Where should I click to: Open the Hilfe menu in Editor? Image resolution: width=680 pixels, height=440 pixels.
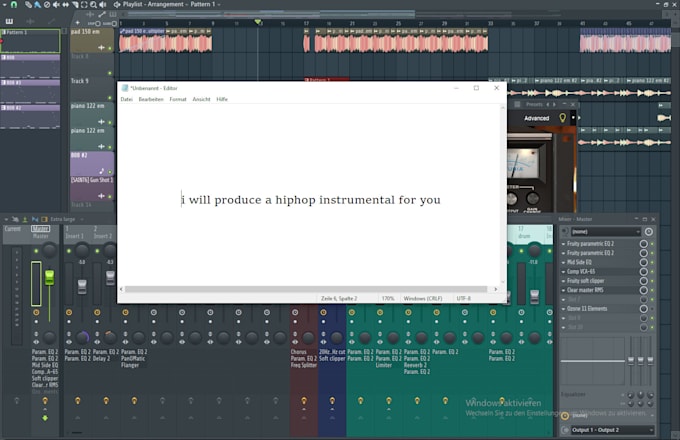point(222,99)
